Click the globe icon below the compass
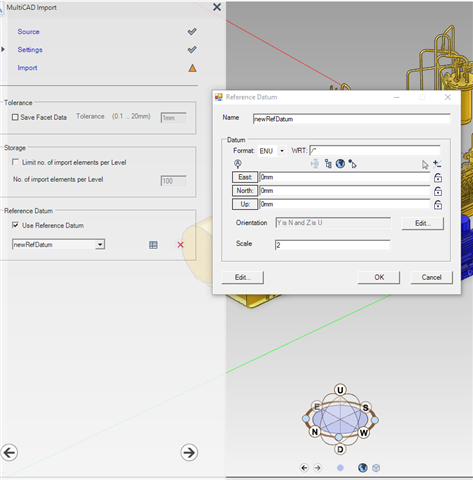 click(x=363, y=468)
